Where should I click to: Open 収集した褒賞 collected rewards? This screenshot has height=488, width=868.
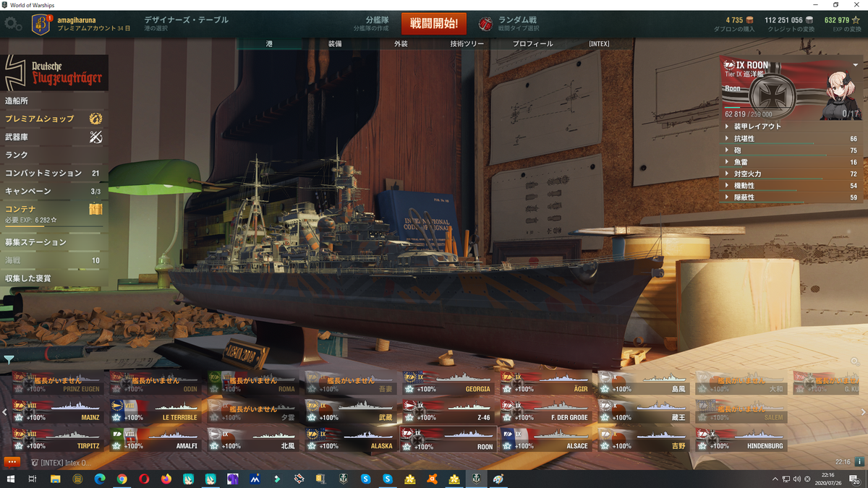point(54,278)
